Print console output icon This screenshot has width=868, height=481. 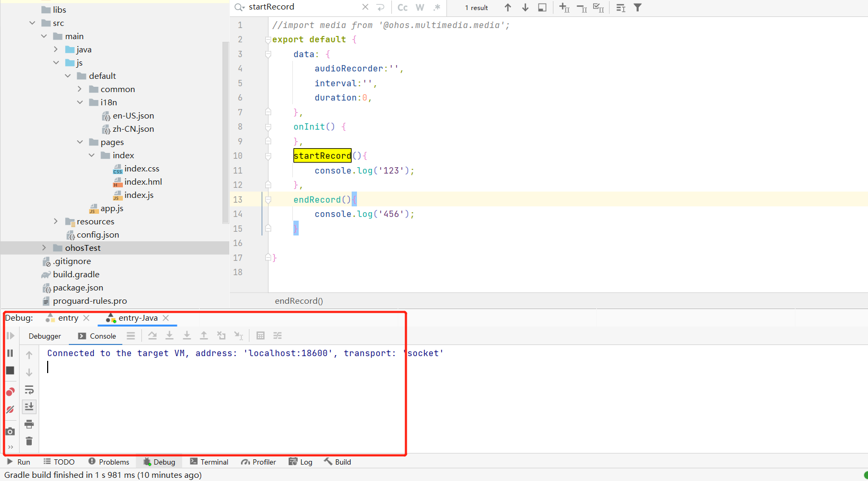point(29,424)
